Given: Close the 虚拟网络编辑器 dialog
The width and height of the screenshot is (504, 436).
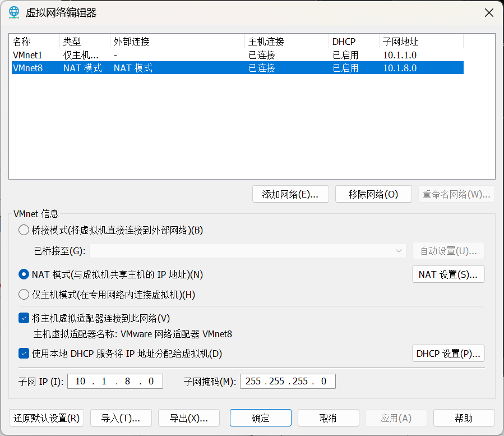Looking at the screenshot, I should pyautogui.click(x=489, y=13).
